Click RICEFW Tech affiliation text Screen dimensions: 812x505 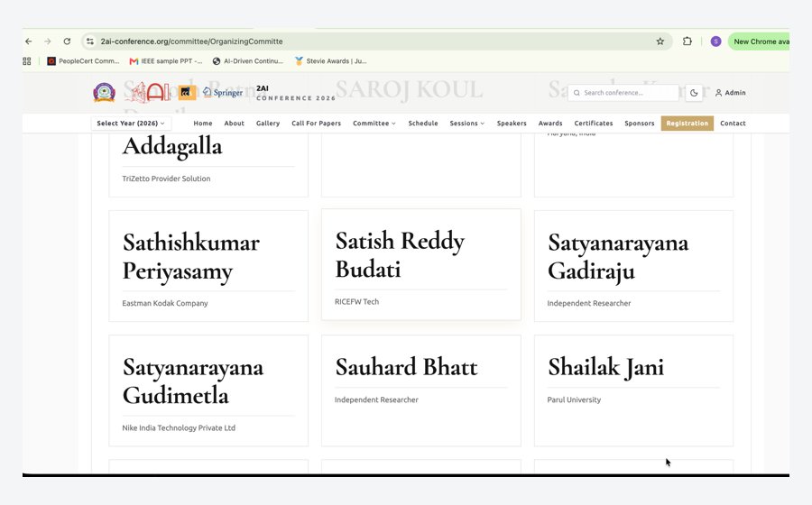[x=356, y=302]
